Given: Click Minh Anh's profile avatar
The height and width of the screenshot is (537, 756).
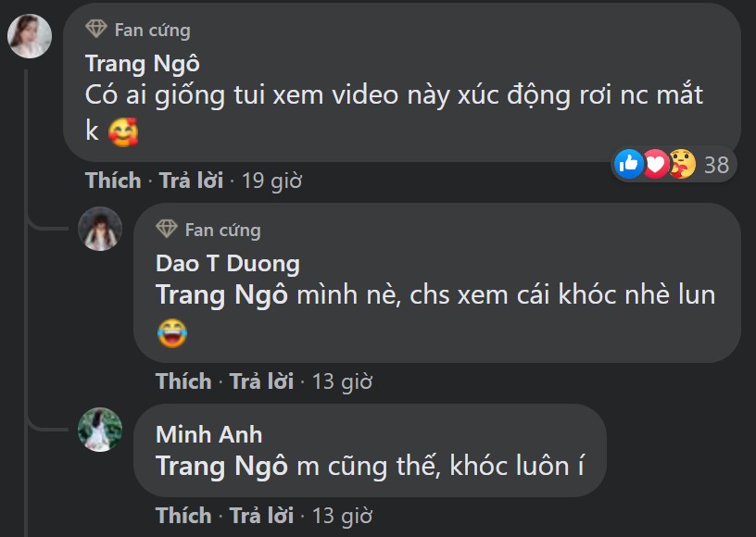Looking at the screenshot, I should click(100, 430).
